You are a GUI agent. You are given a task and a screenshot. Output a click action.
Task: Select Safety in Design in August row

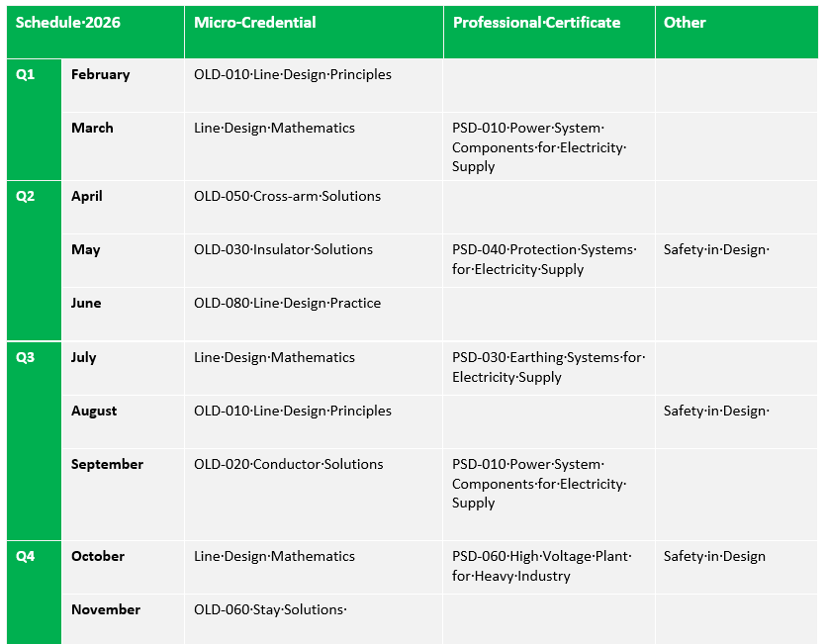716,412
